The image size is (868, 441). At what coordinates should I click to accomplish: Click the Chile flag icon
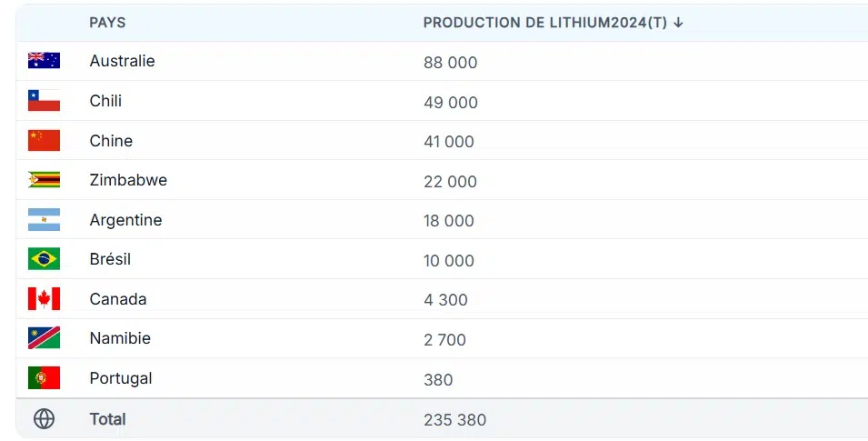(44, 101)
